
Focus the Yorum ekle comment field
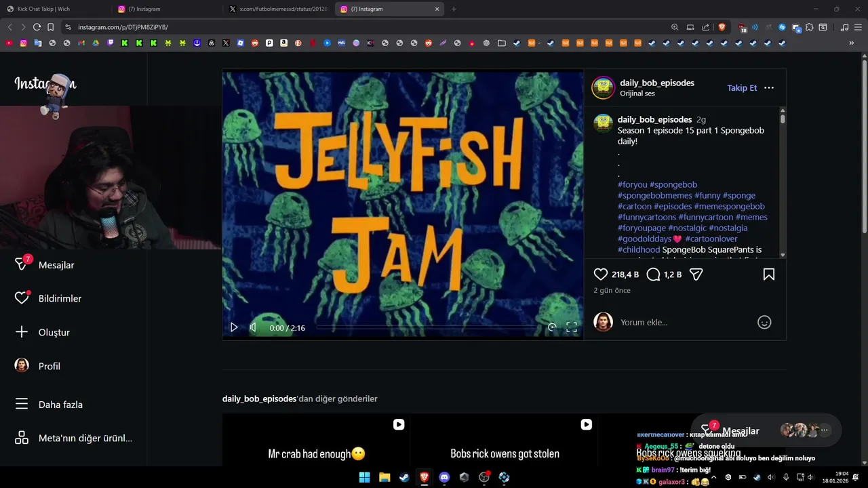click(685, 323)
